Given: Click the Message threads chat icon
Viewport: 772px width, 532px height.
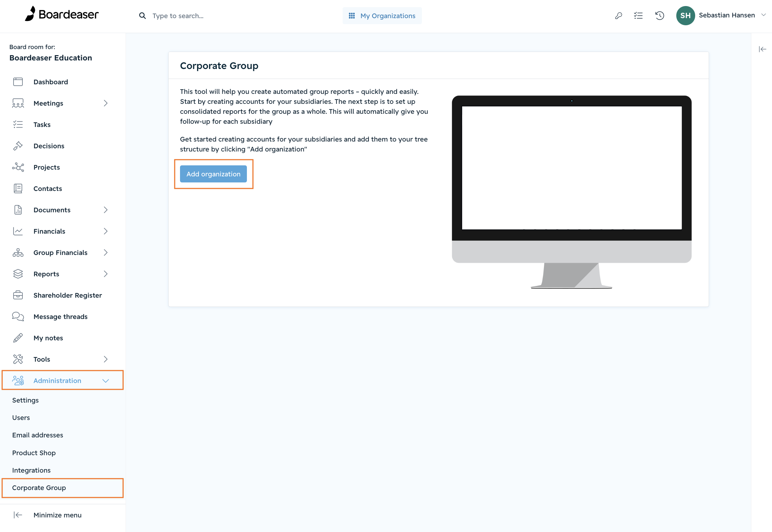Looking at the screenshot, I should 18,316.
